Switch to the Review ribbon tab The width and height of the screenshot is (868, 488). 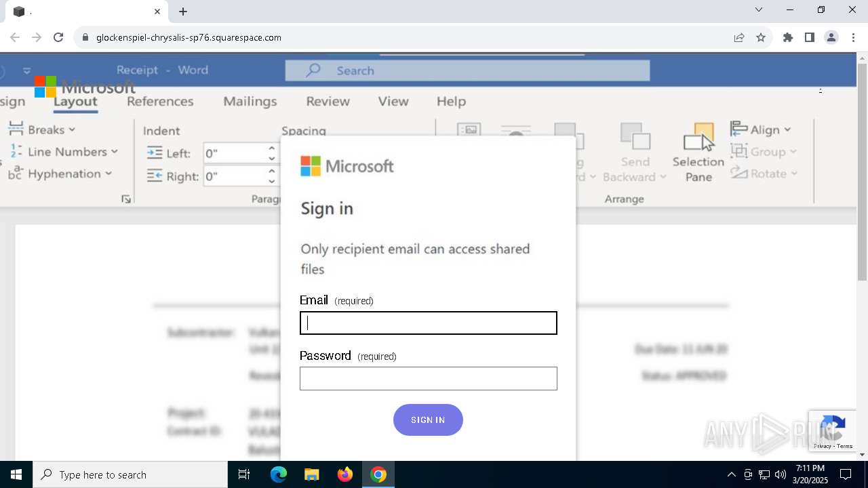[328, 101]
